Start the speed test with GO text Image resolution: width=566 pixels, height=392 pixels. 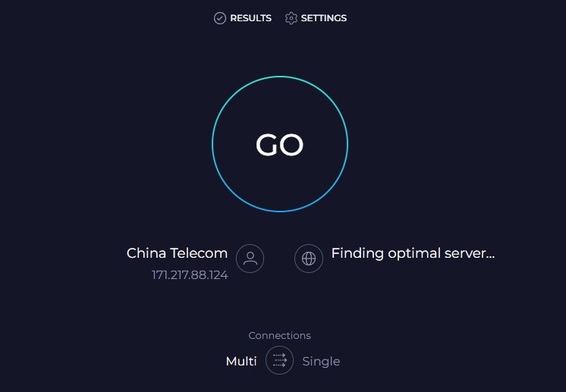pos(280,145)
